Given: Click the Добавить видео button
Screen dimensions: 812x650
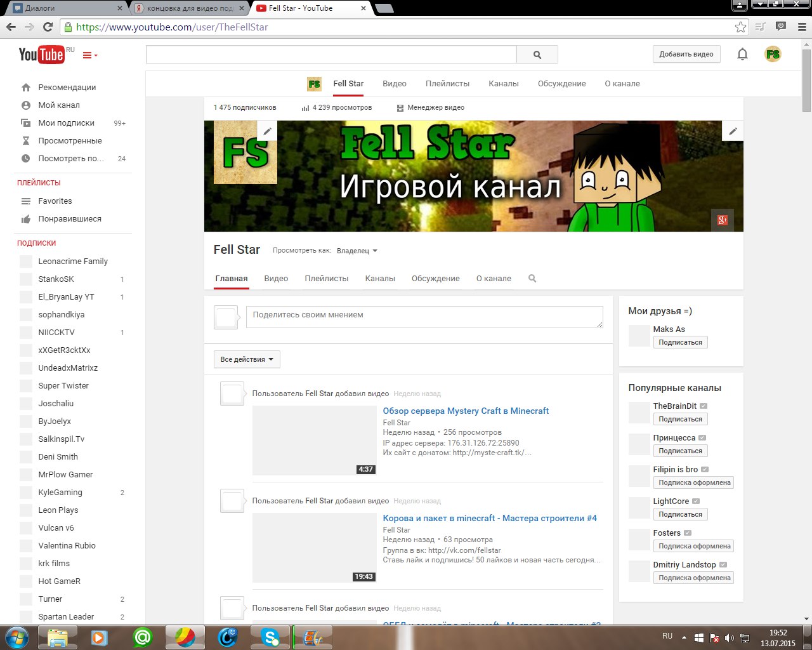Looking at the screenshot, I should coord(686,54).
